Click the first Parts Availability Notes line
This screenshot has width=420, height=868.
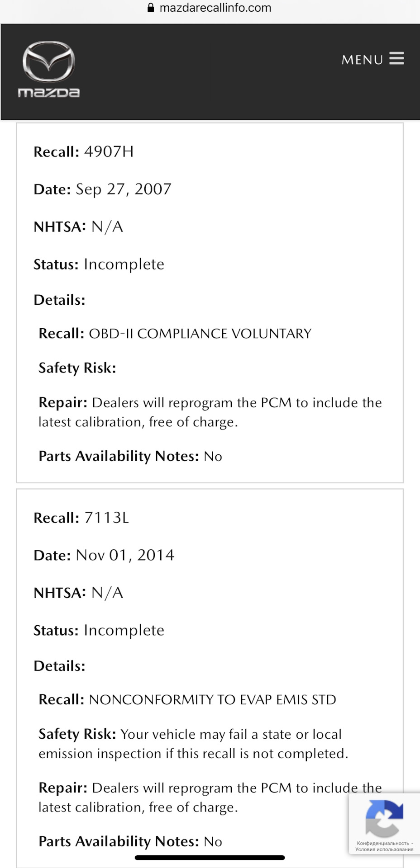(130, 456)
